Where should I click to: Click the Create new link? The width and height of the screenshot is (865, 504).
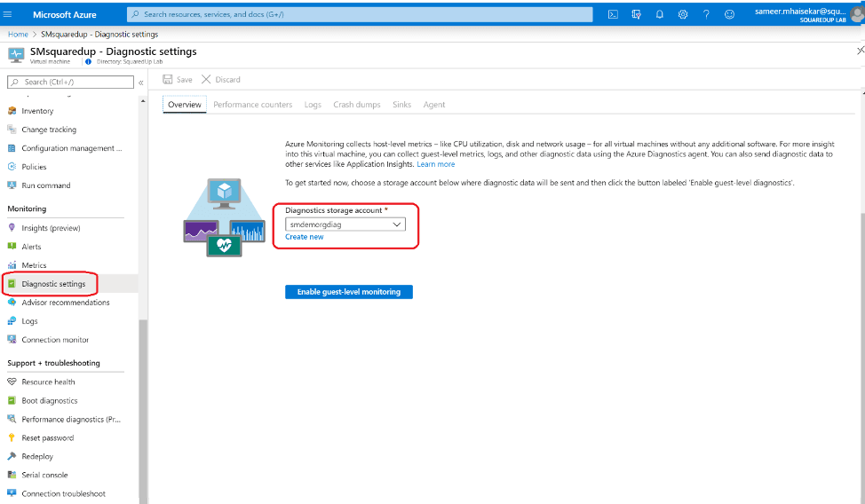click(x=304, y=237)
